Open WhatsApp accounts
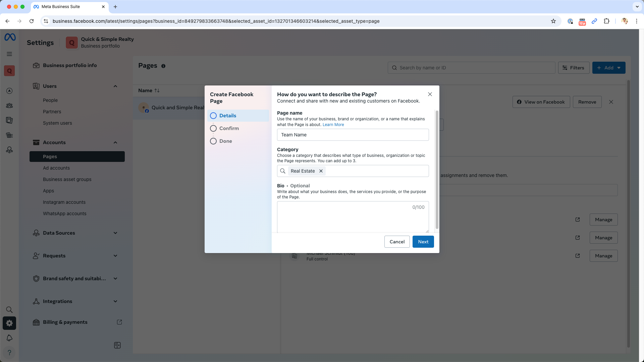The width and height of the screenshot is (644, 362). 65,214
